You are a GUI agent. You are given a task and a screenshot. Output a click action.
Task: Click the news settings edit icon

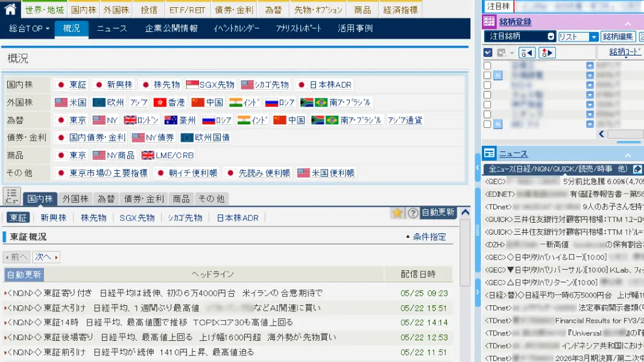pos(637,169)
